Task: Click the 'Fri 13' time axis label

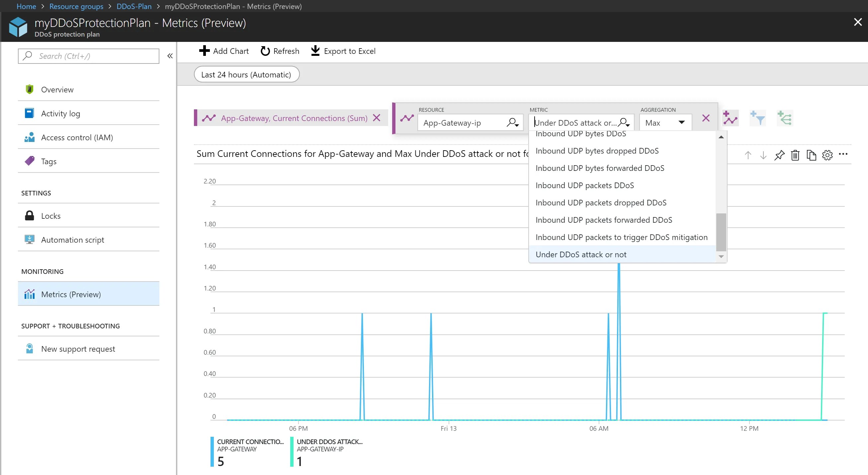Action: tap(449, 428)
